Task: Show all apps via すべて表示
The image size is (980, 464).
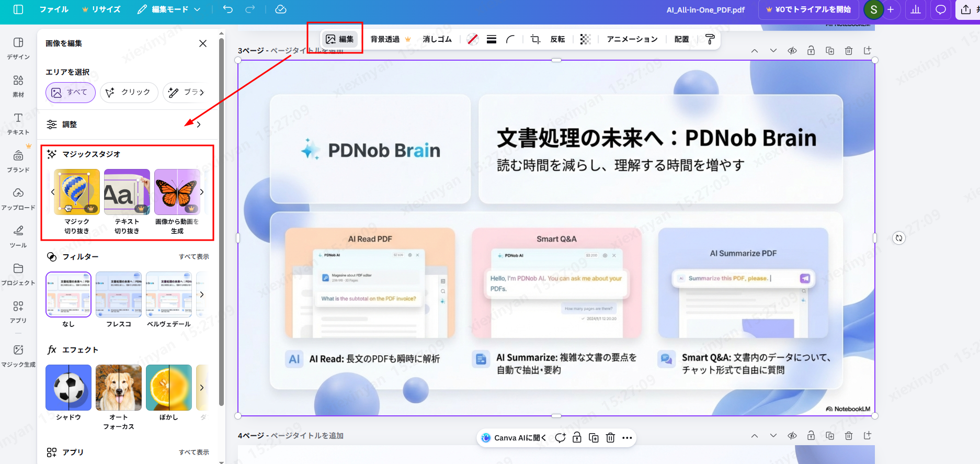Action: click(194, 452)
